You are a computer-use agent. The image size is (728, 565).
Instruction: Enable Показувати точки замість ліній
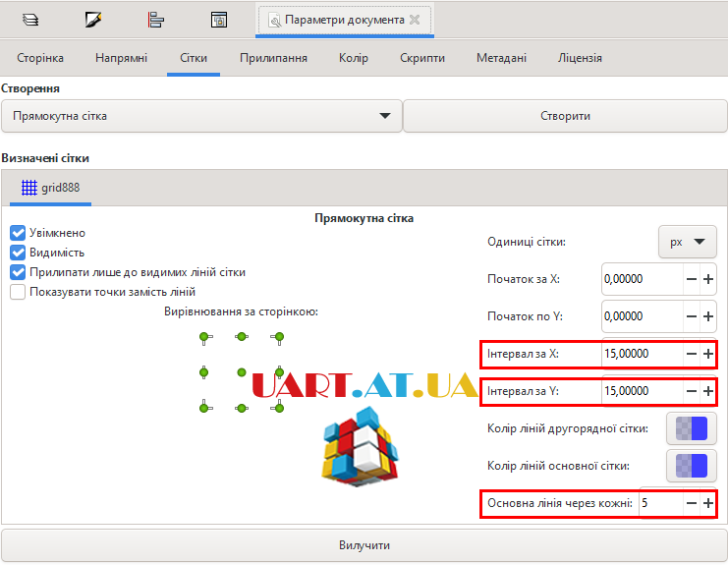coord(18,292)
